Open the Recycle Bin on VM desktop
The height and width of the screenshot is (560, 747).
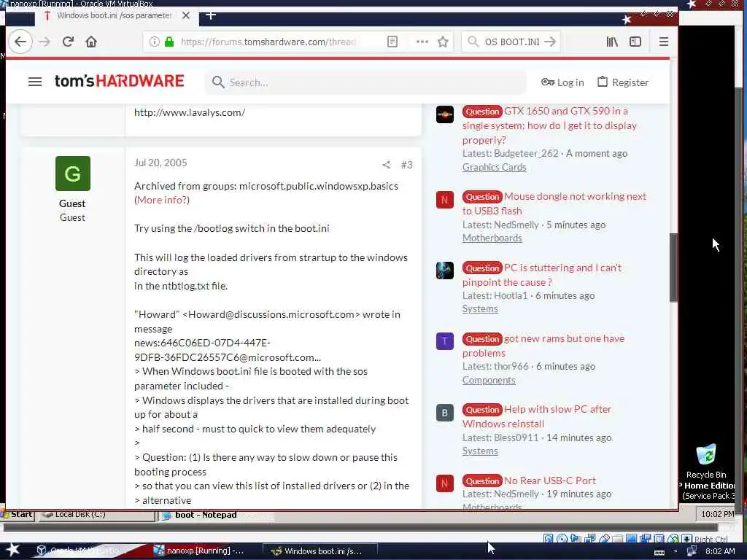[x=706, y=461]
